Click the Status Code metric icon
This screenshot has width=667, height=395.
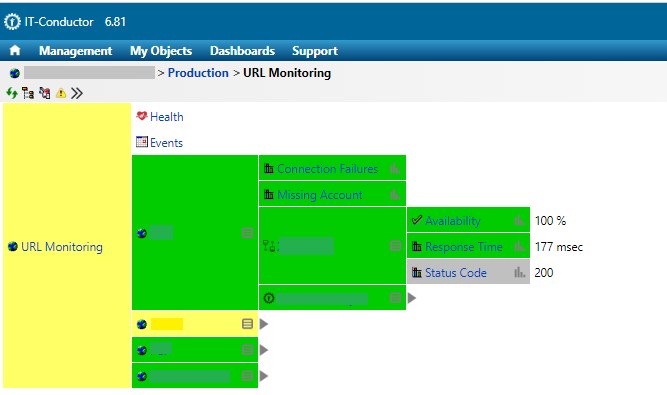[417, 272]
